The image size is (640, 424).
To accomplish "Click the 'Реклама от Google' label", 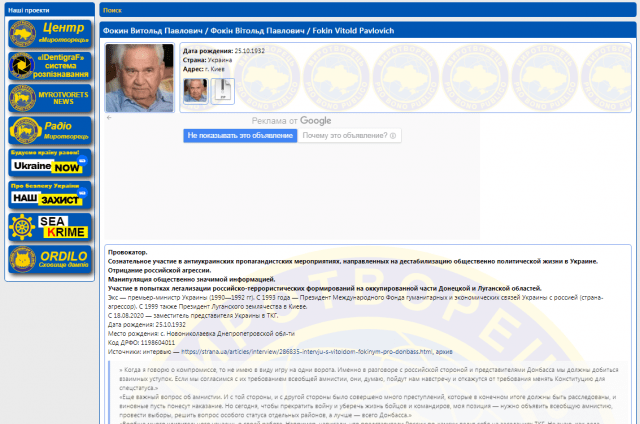I will pos(291,121).
